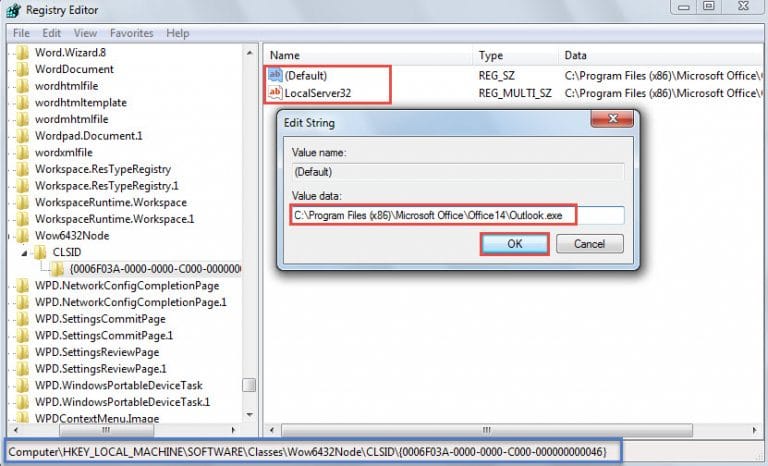This screenshot has width=768, height=466.
Task: Select the WPD.SettingsReviewPage.1 key text
Action: coord(100,369)
